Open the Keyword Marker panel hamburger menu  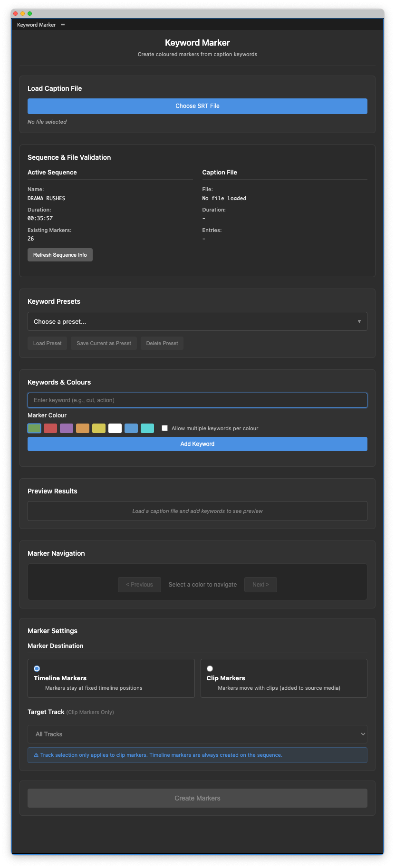click(63, 25)
